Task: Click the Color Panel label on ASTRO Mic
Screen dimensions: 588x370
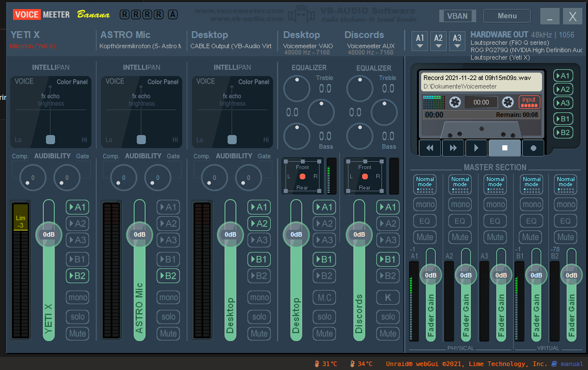Action: (x=163, y=82)
